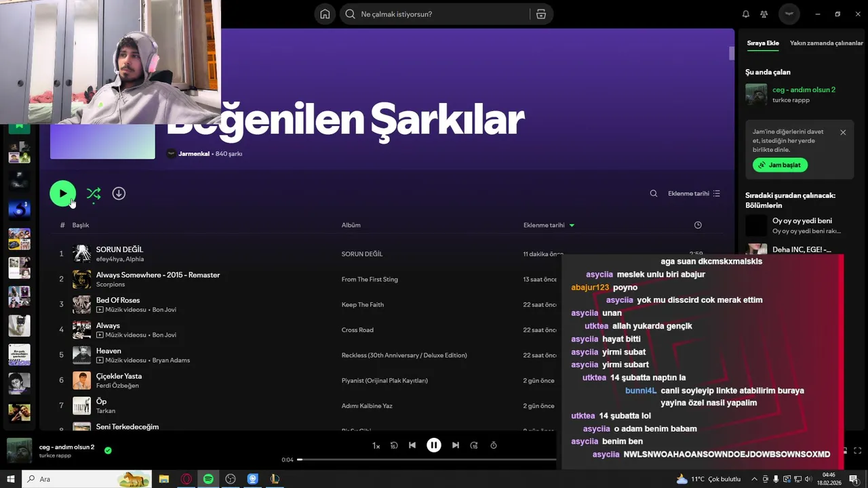Open artist link Scorpions

[x=111, y=284]
